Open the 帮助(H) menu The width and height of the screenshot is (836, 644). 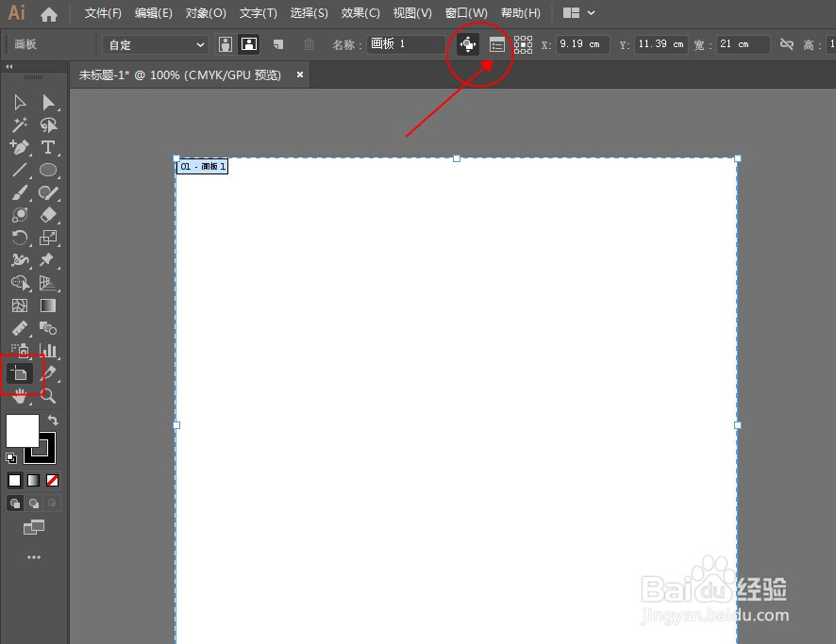pyautogui.click(x=520, y=13)
